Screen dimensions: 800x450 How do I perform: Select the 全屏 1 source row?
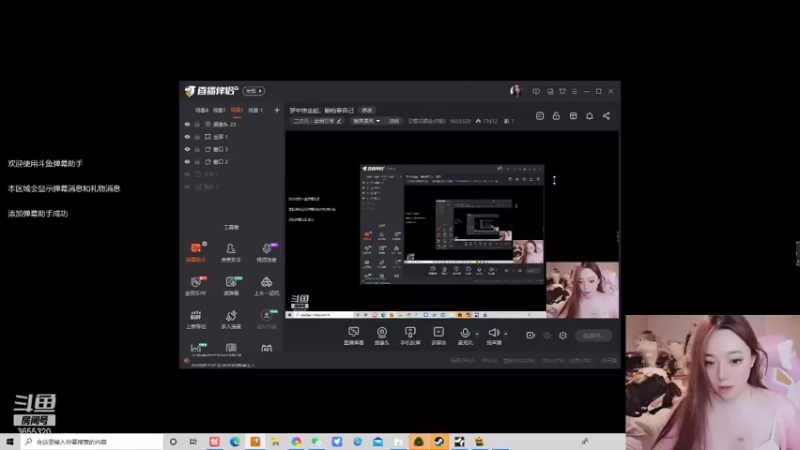[x=232, y=137]
